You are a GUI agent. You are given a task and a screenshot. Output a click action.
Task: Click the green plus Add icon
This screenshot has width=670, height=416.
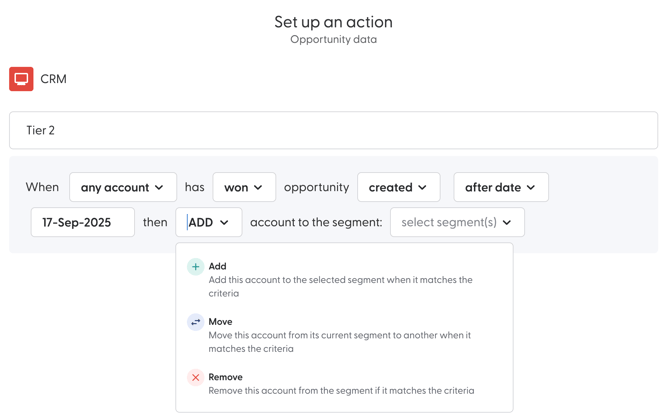pos(195,267)
